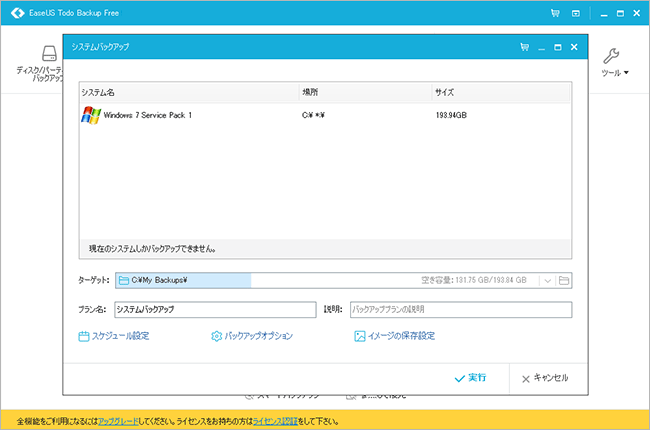Maximize the main EaseUS window
Screen dimensions: 650x430
tap(620, 13)
